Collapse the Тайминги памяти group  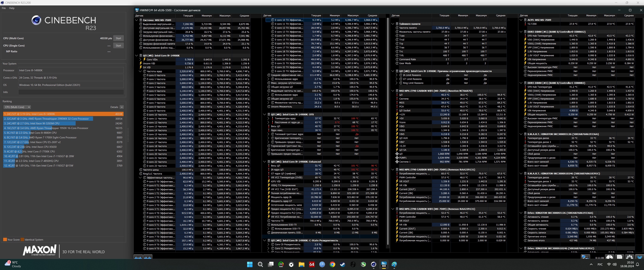[393, 24]
